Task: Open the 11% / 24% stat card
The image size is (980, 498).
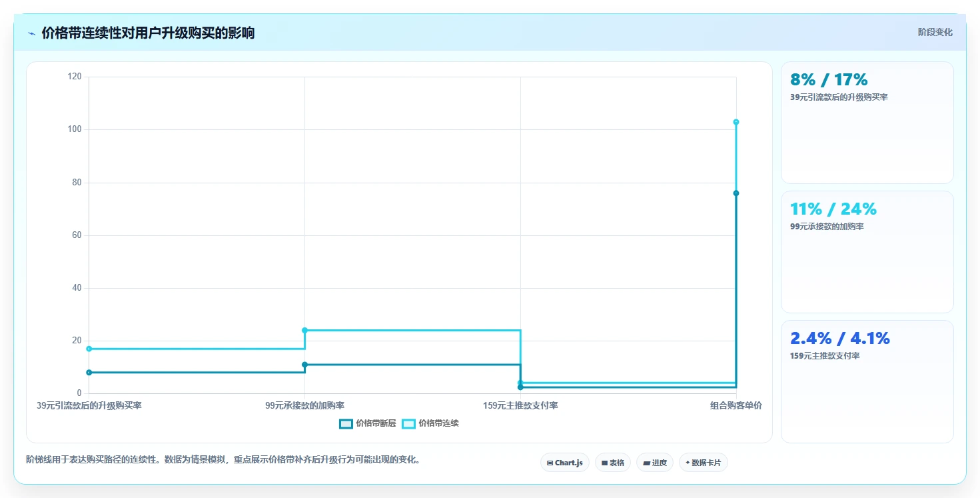Action: 867,252
